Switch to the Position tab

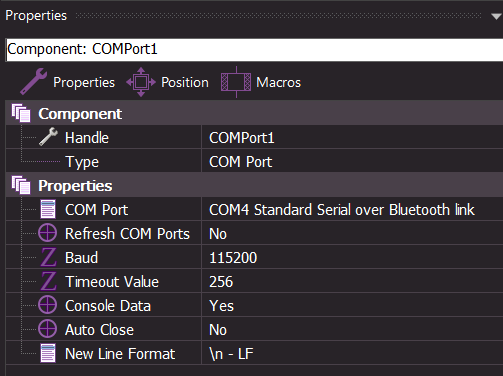click(x=185, y=82)
